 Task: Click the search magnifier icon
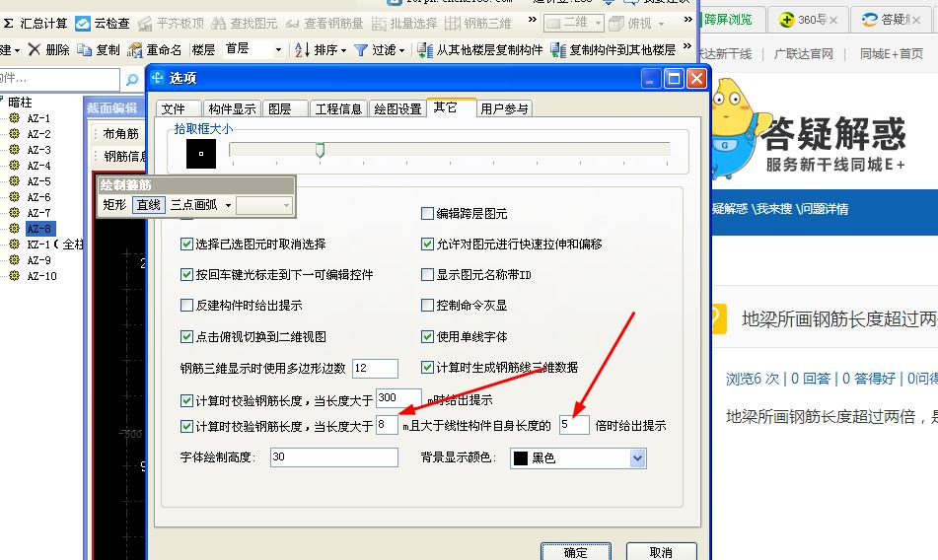pyautogui.click(x=132, y=79)
